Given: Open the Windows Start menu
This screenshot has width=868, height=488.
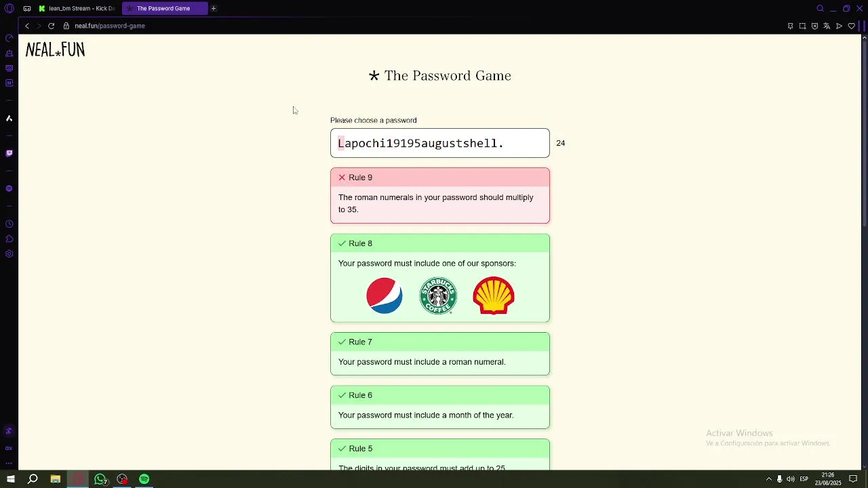Looking at the screenshot, I should pos(10,479).
